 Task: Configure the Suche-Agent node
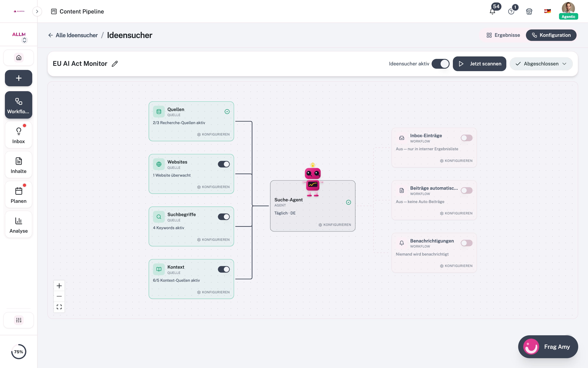[x=335, y=225]
